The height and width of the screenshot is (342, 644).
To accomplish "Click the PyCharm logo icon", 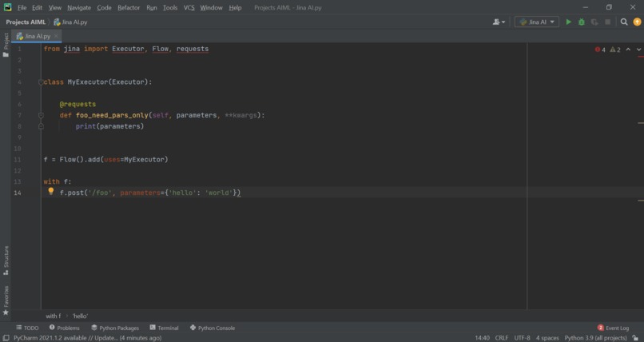I will 7,7.
